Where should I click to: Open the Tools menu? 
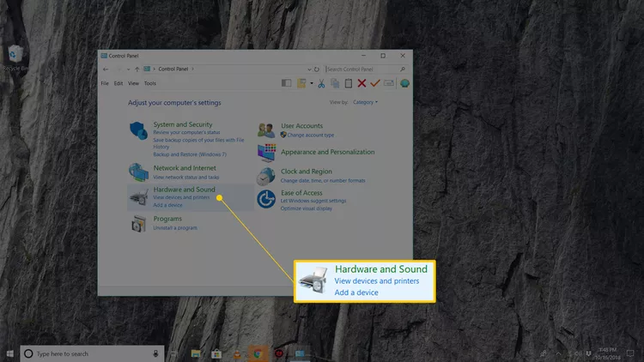pos(150,83)
